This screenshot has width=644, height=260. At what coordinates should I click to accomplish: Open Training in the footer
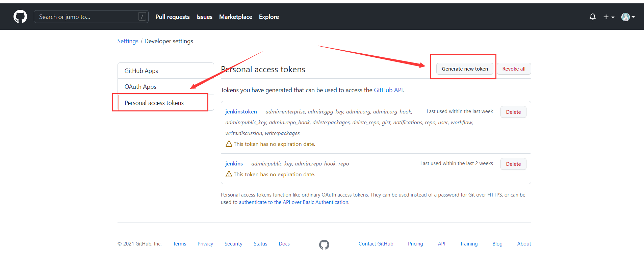point(469,244)
